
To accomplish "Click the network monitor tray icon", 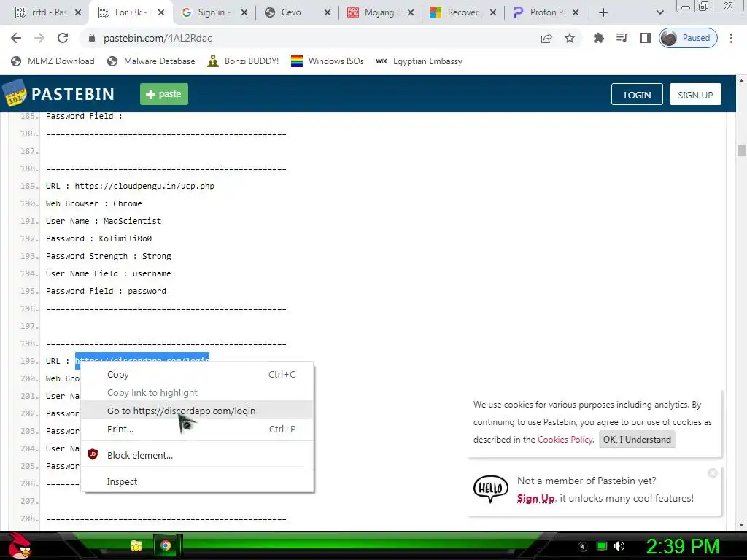I will click(x=602, y=546).
